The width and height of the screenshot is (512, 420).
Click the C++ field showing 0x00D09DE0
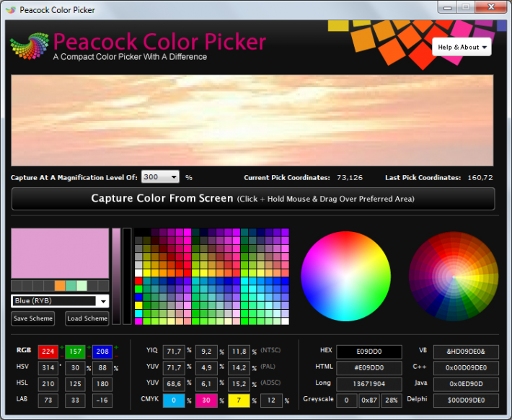[x=466, y=368]
